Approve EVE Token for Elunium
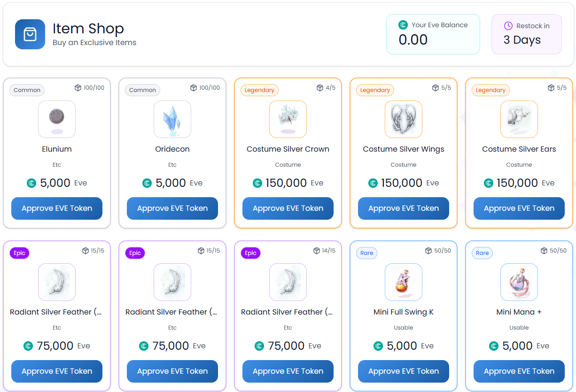This screenshot has width=576, height=392. [57, 208]
